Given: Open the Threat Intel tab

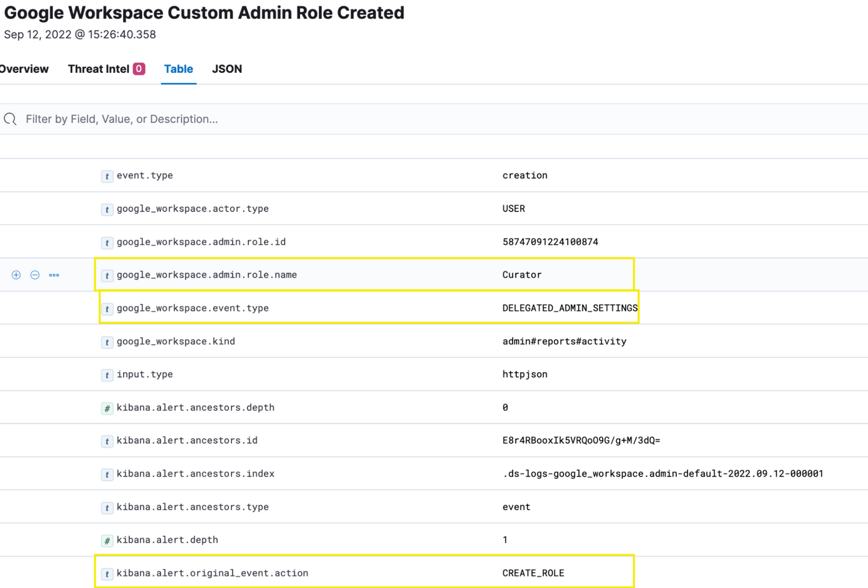Looking at the screenshot, I should click(98, 69).
